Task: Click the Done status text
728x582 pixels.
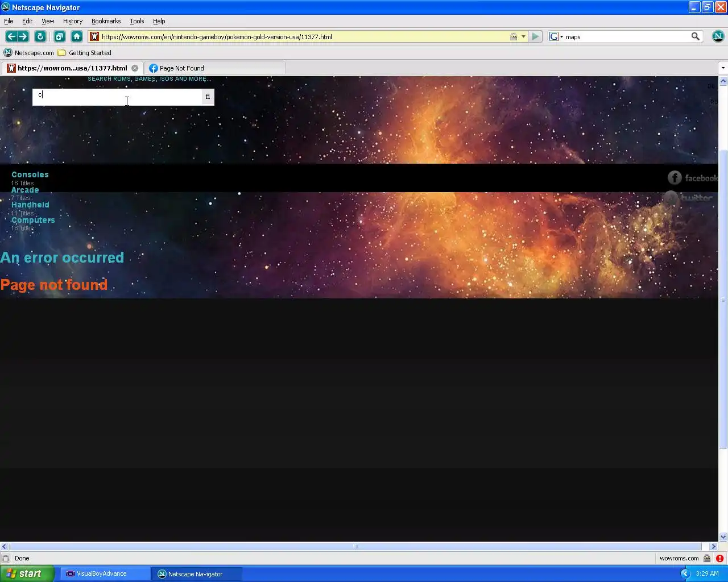Action: point(22,558)
